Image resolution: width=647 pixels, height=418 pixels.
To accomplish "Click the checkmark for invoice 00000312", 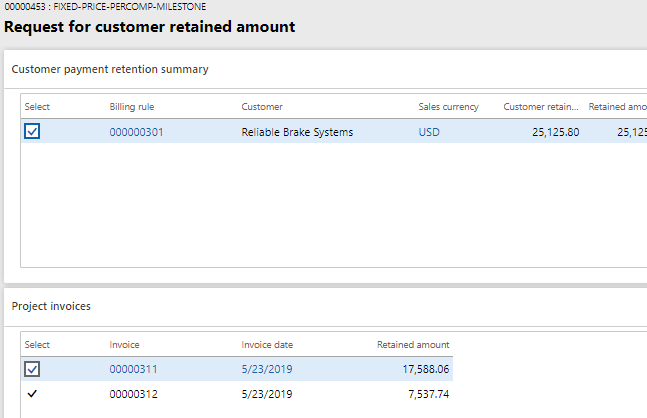I will click(x=32, y=394).
